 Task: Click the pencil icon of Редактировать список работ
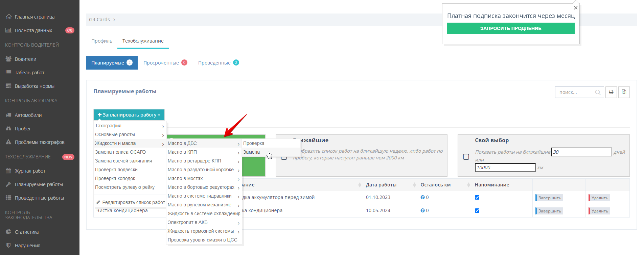pos(98,202)
